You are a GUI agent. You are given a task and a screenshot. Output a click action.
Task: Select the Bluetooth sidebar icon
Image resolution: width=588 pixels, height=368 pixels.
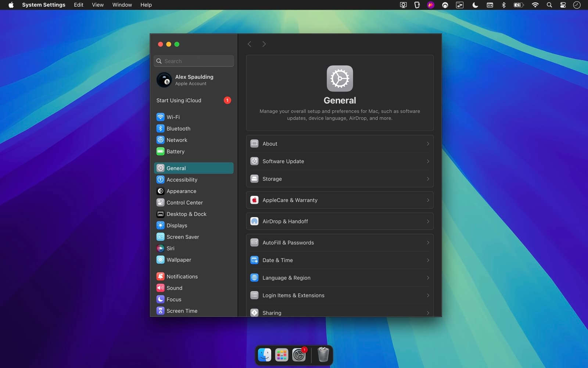pos(160,128)
